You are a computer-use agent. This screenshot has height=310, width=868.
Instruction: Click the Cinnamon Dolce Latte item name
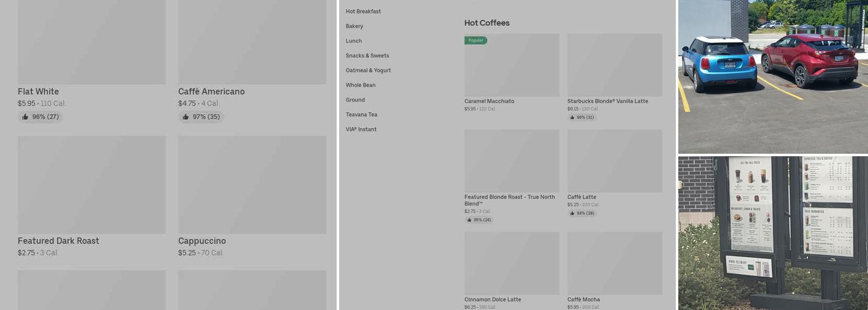pos(493,299)
